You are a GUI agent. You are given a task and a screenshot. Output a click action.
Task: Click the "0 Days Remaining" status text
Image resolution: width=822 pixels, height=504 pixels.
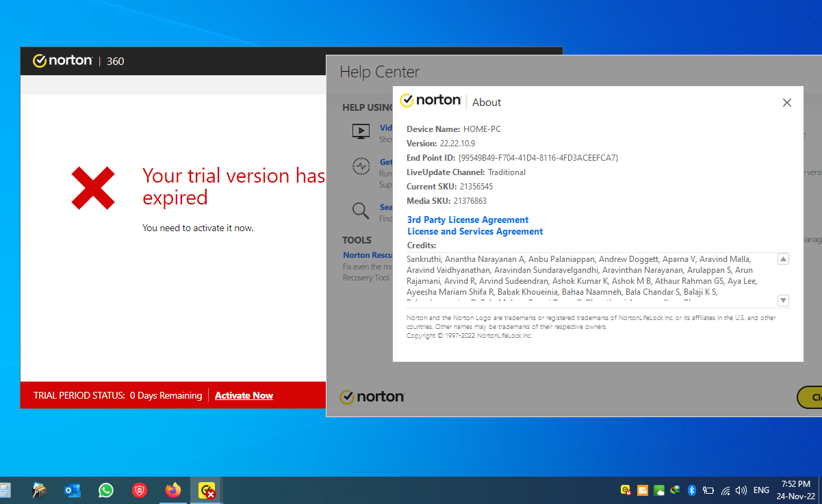166,395
